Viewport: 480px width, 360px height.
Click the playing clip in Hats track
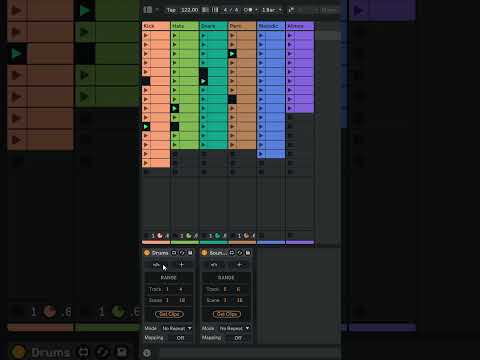(x=175, y=108)
